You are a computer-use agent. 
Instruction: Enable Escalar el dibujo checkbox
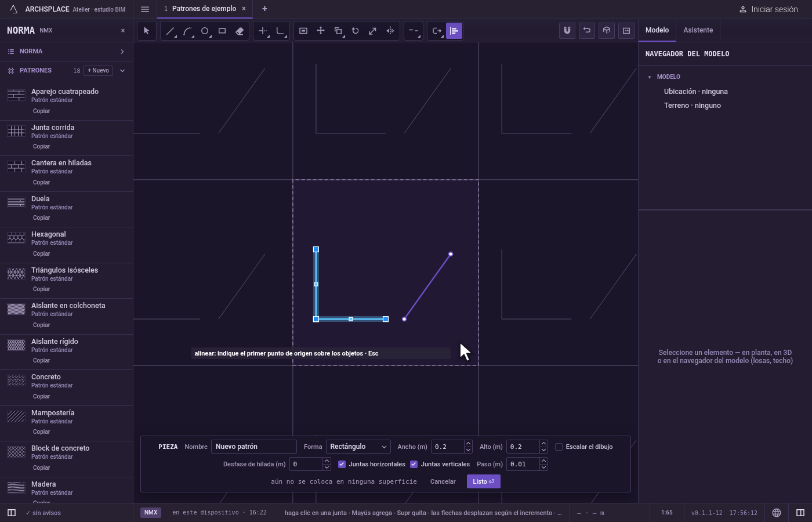(x=559, y=447)
